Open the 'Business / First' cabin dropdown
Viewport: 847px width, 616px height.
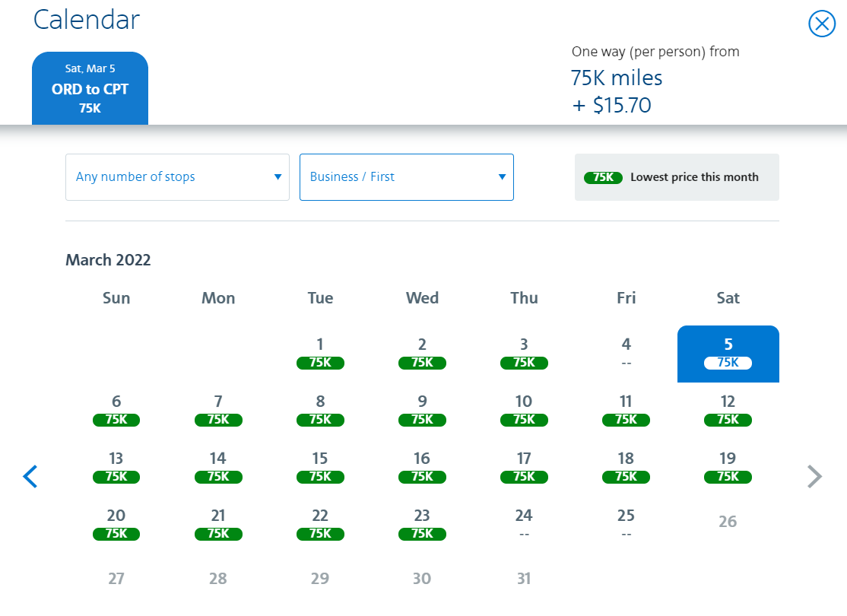tap(407, 176)
